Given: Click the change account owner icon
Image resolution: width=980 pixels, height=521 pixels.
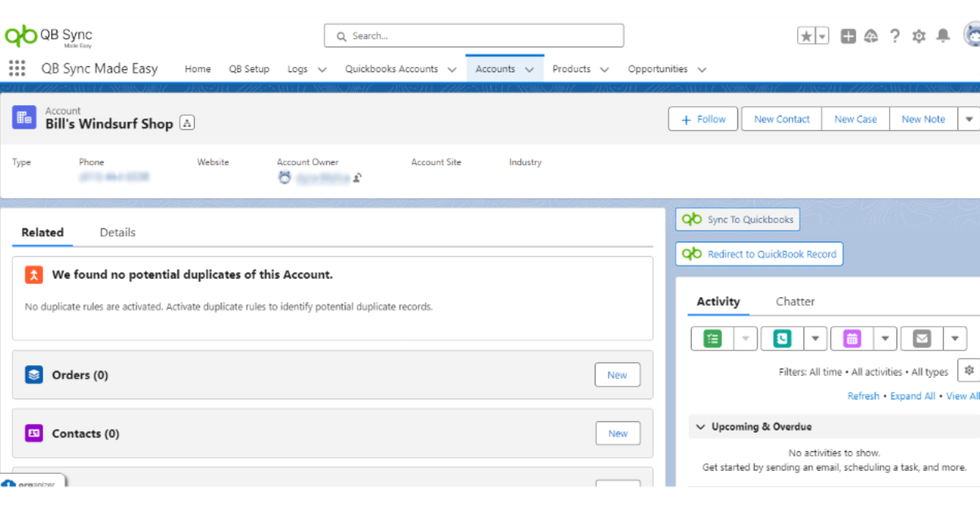Looking at the screenshot, I should pos(357,178).
